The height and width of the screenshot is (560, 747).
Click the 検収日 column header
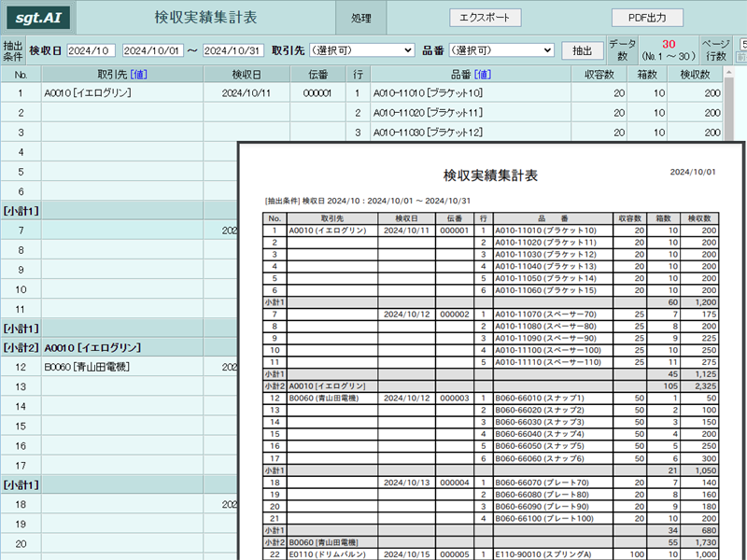coord(247,75)
